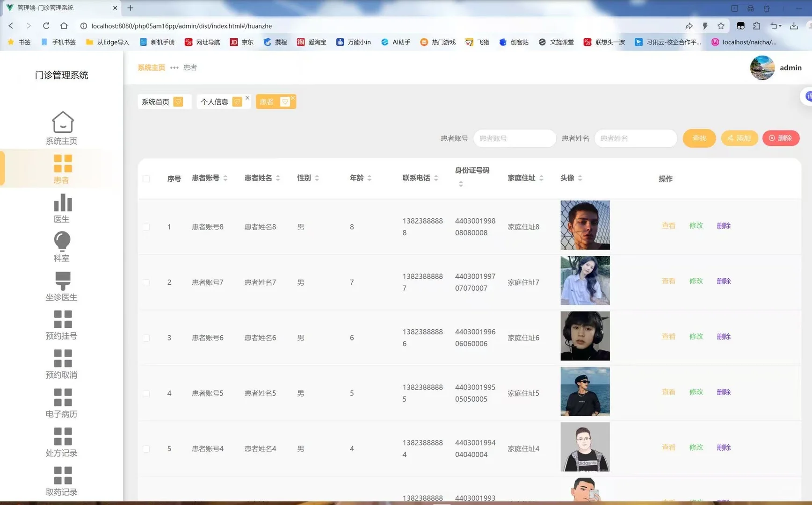
Task: Toggle the select-all checkbox in table header
Action: coord(146,178)
